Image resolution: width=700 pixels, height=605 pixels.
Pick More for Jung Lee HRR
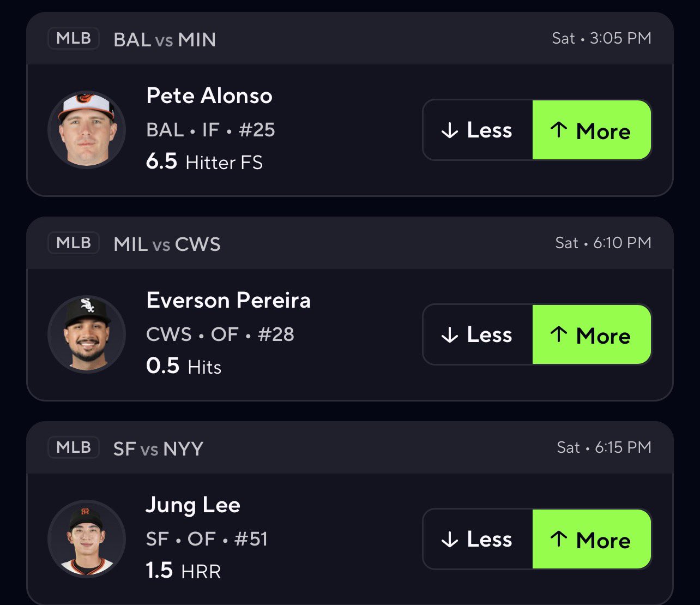pos(591,540)
